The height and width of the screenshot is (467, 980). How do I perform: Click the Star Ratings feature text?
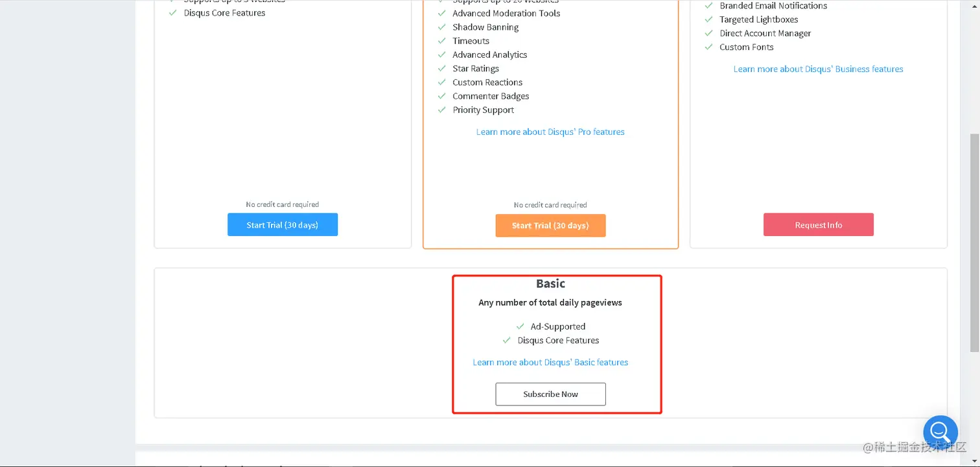(x=476, y=68)
